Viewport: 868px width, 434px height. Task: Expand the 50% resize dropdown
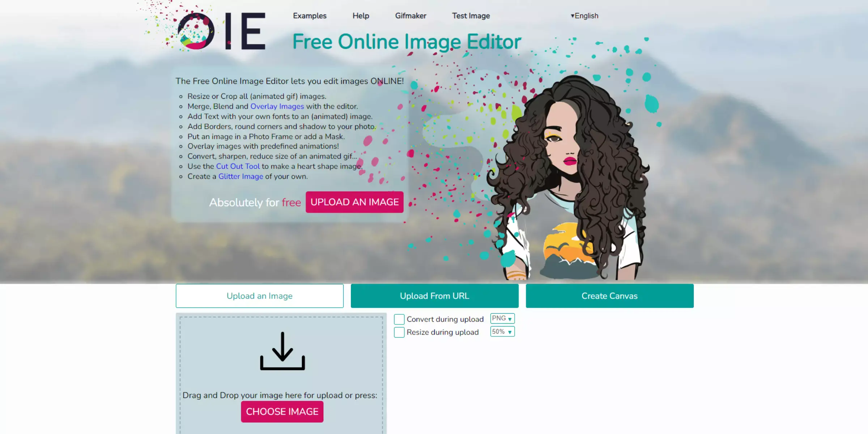point(501,331)
